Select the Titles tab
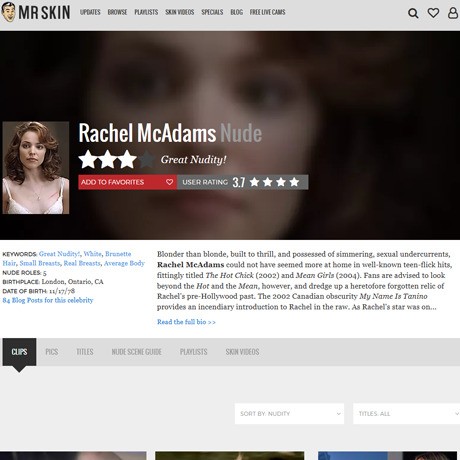The width and height of the screenshot is (460, 460). (x=85, y=352)
